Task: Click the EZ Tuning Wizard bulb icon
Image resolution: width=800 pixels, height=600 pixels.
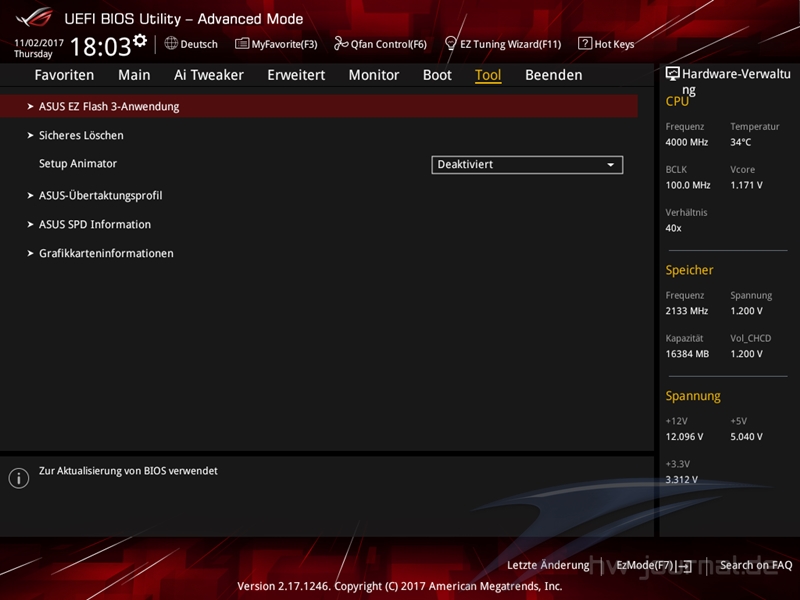Action: click(x=451, y=43)
